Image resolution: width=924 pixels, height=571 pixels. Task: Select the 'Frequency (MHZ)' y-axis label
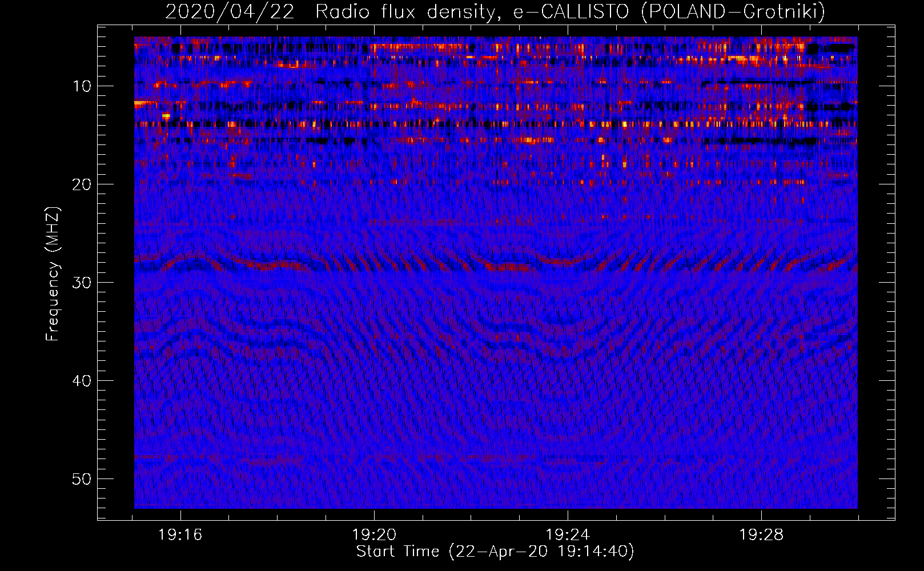tap(52, 274)
